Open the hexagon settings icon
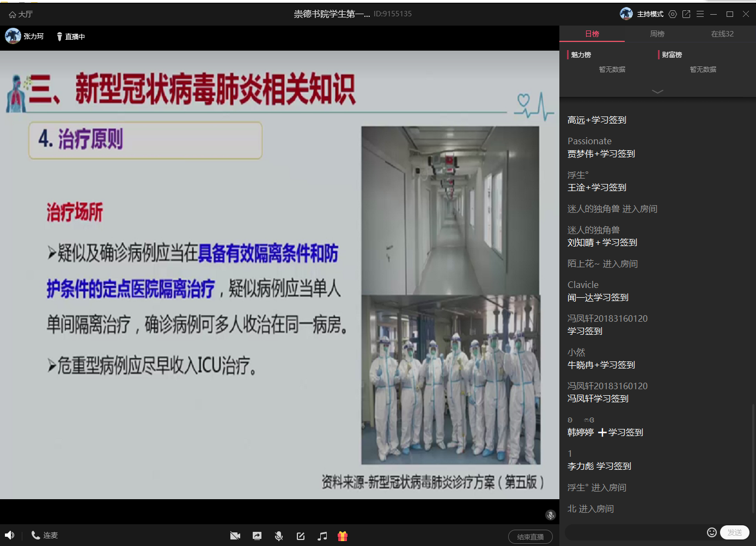 pos(673,14)
